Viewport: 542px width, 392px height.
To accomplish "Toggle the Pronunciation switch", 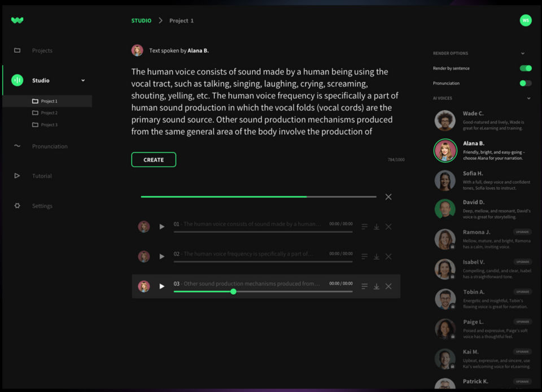I will pos(526,83).
